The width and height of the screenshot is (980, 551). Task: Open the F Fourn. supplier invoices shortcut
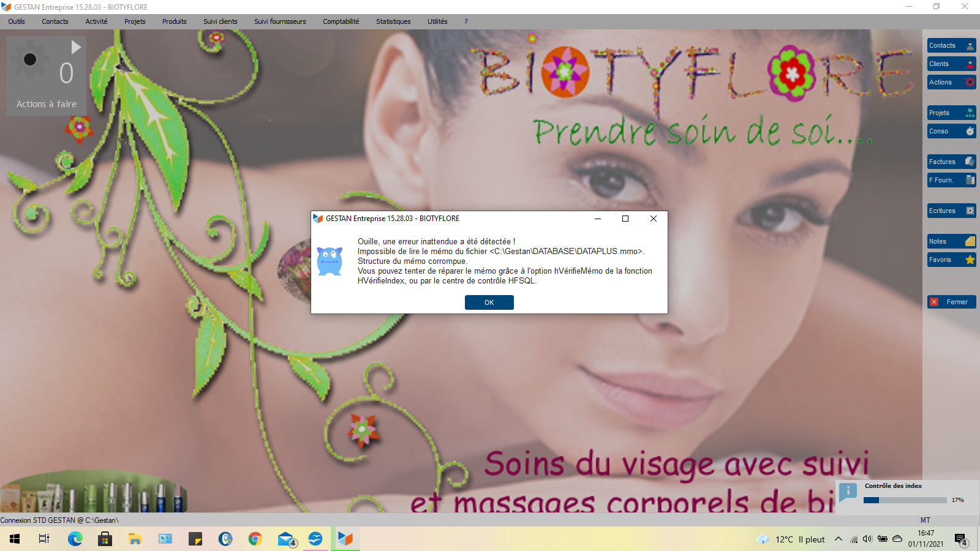click(x=951, y=181)
